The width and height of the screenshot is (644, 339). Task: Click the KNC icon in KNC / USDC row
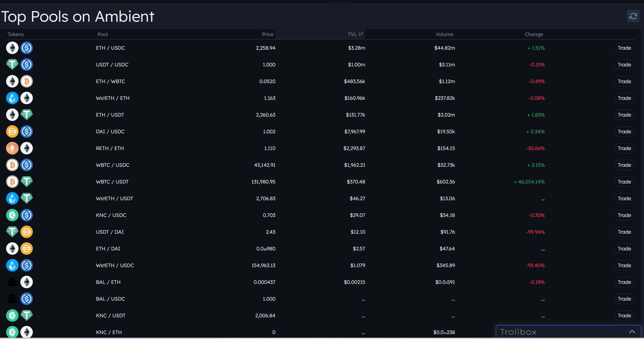[x=12, y=215]
